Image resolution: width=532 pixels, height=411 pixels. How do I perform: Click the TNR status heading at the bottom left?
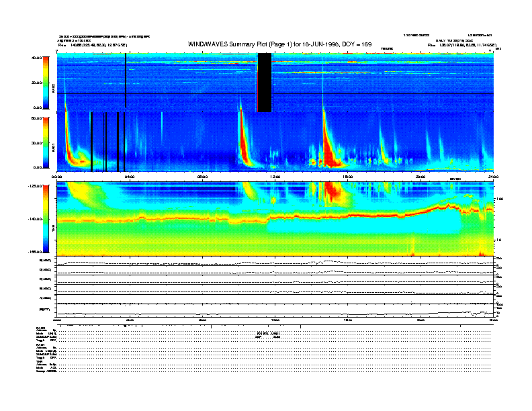39,361
